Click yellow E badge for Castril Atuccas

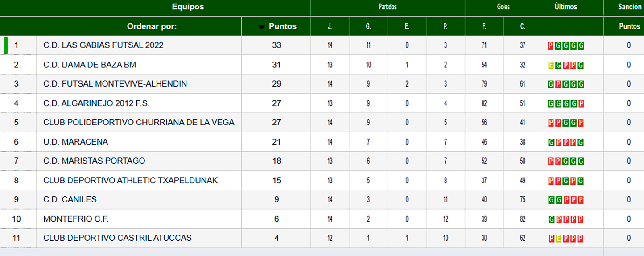click(558, 239)
